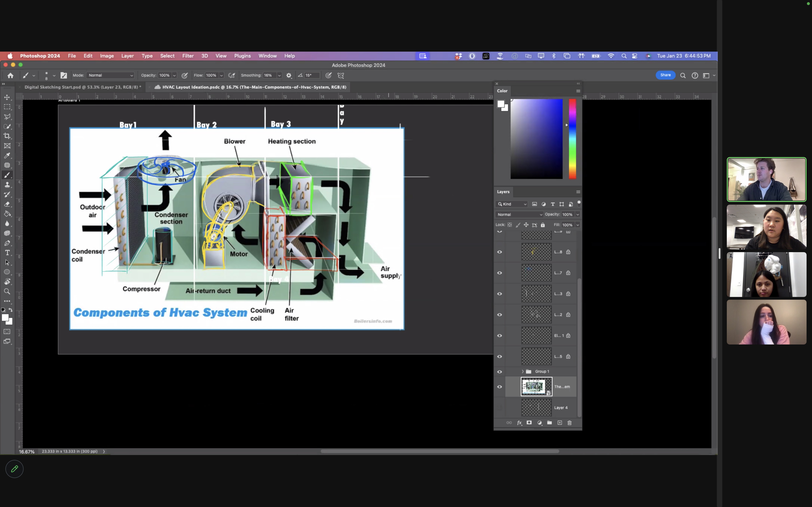Click the Create New Layer icon
This screenshot has width=812, height=507.
pyautogui.click(x=559, y=423)
